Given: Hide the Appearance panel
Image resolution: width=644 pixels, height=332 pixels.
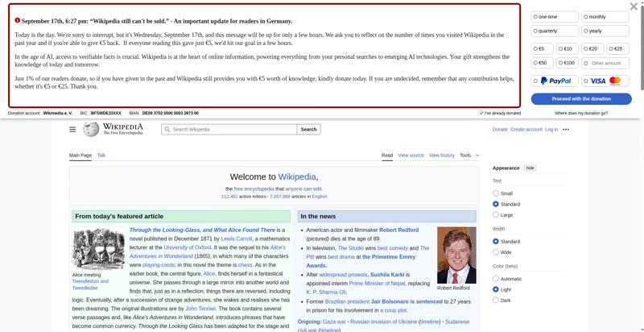Looking at the screenshot, I should click(x=530, y=168).
